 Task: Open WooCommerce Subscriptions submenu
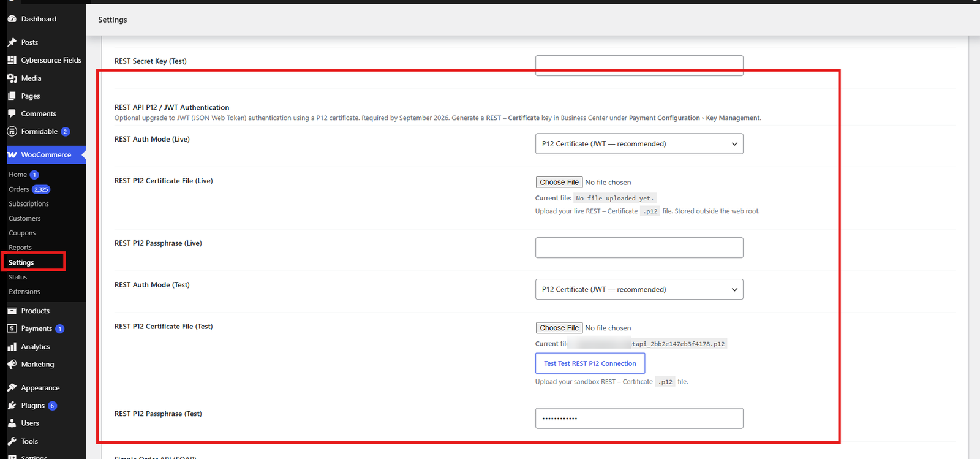(x=29, y=204)
